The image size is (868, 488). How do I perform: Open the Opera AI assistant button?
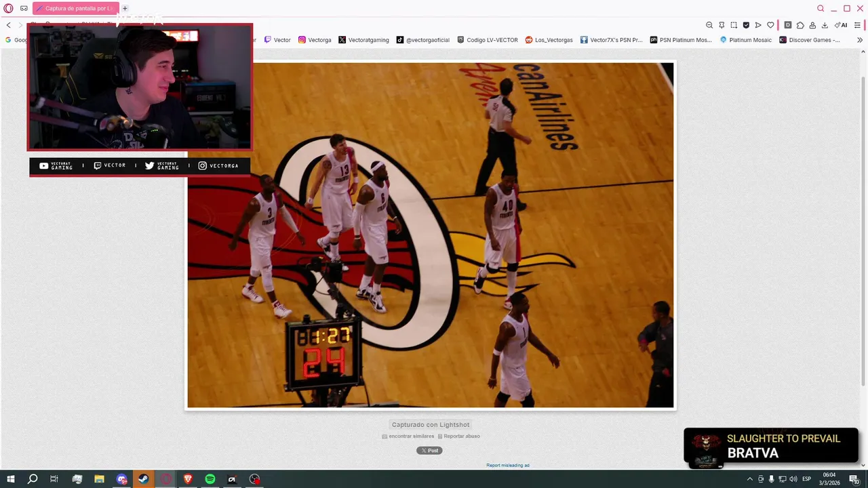pos(841,25)
